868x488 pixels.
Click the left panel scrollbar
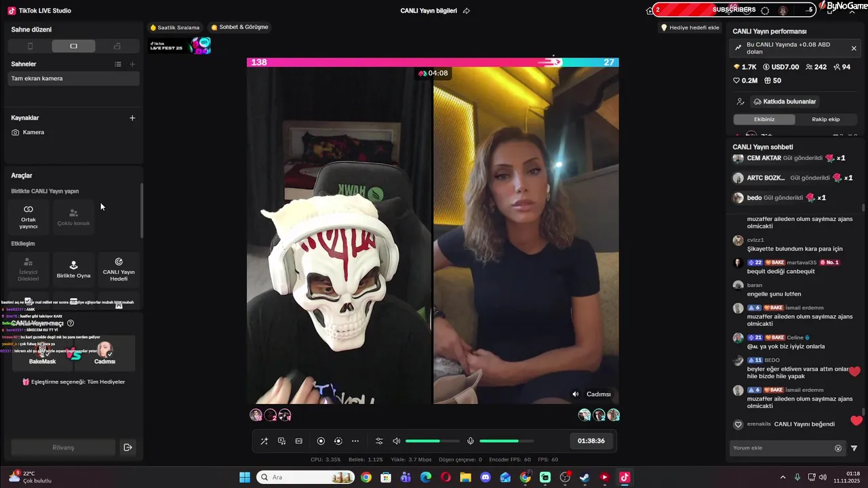(x=142, y=210)
